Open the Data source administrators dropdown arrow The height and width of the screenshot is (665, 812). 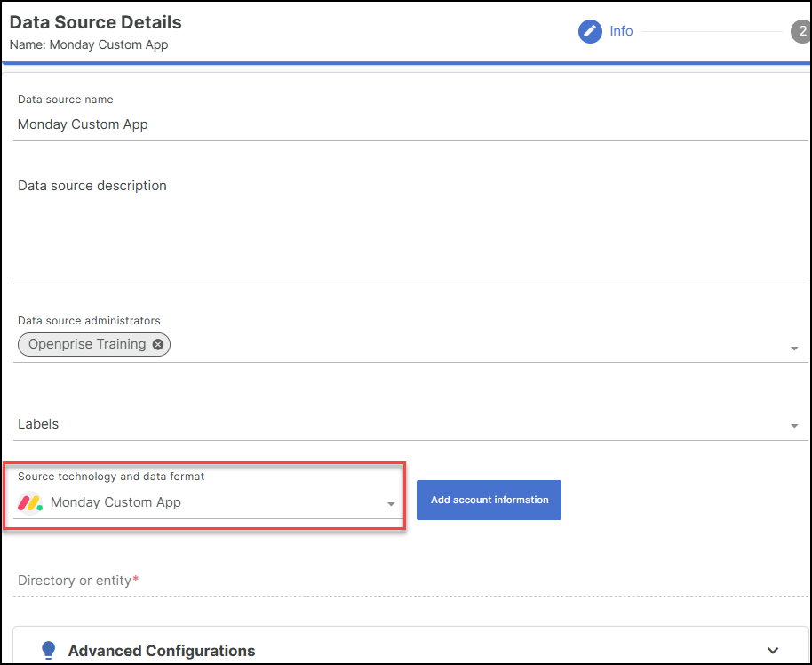(794, 349)
